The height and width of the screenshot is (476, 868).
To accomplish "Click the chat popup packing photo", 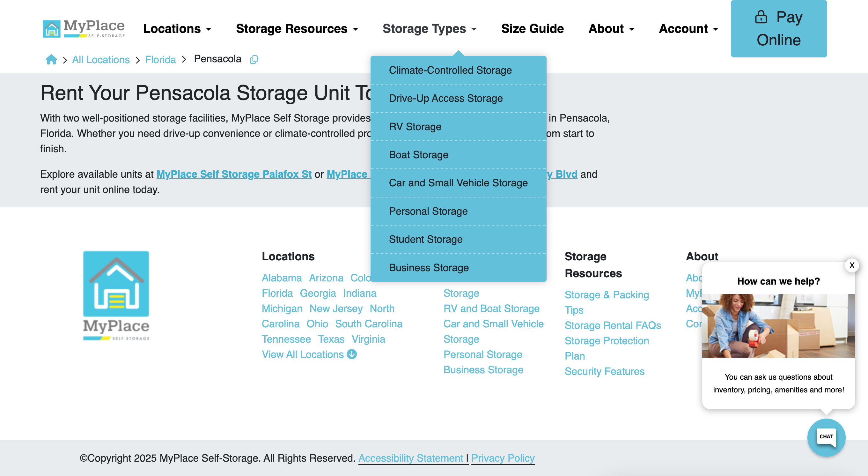I will [778, 326].
